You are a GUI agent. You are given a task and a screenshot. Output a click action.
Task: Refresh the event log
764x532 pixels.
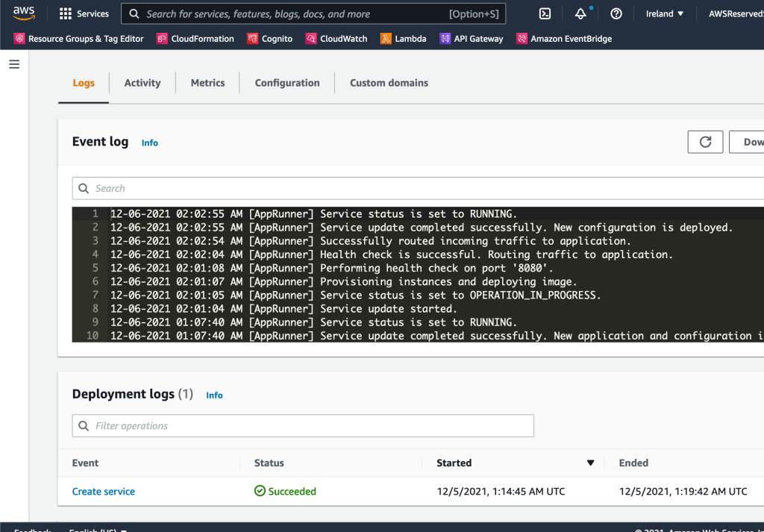[x=705, y=142]
